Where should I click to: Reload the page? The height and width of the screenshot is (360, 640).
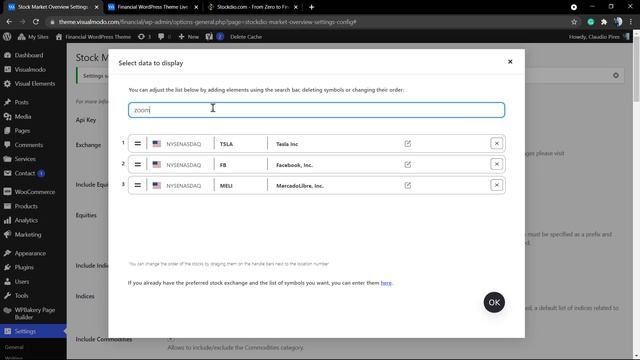click(x=36, y=22)
